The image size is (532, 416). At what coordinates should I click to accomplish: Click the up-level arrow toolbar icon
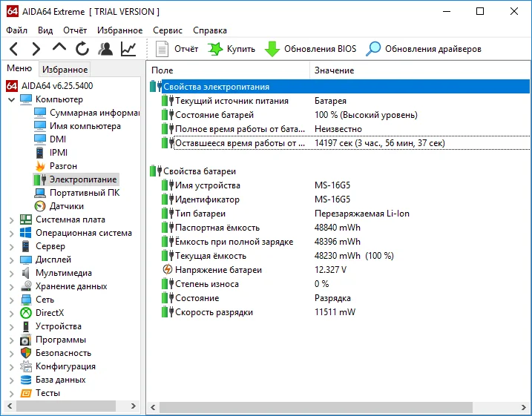click(59, 47)
